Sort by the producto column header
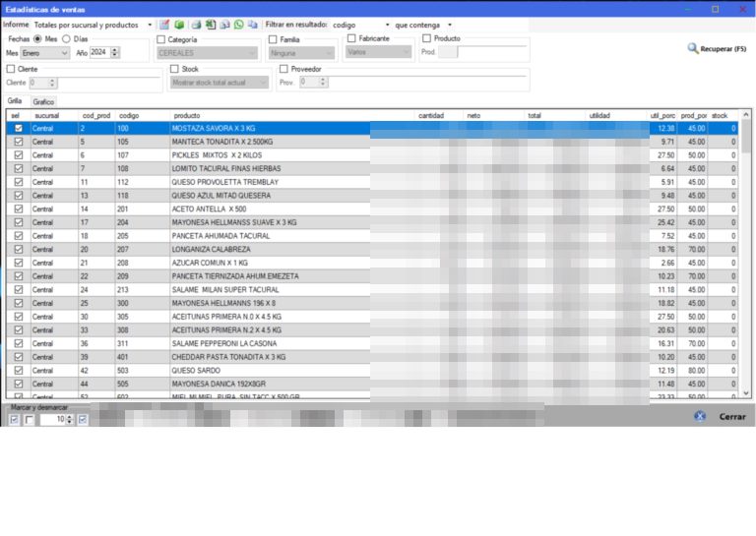The width and height of the screenshot is (756, 536). (292, 116)
